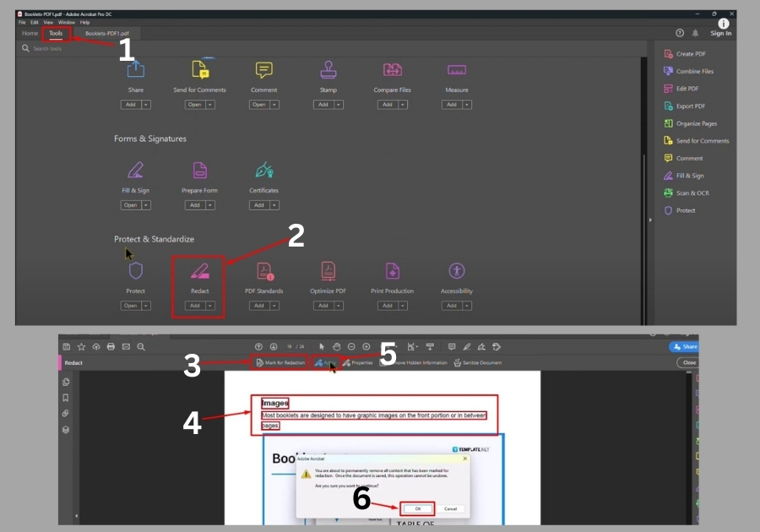Viewport: 760px width, 532px height.
Task: Click the Fill & Sign icon in tools grid
Action: pos(135,170)
